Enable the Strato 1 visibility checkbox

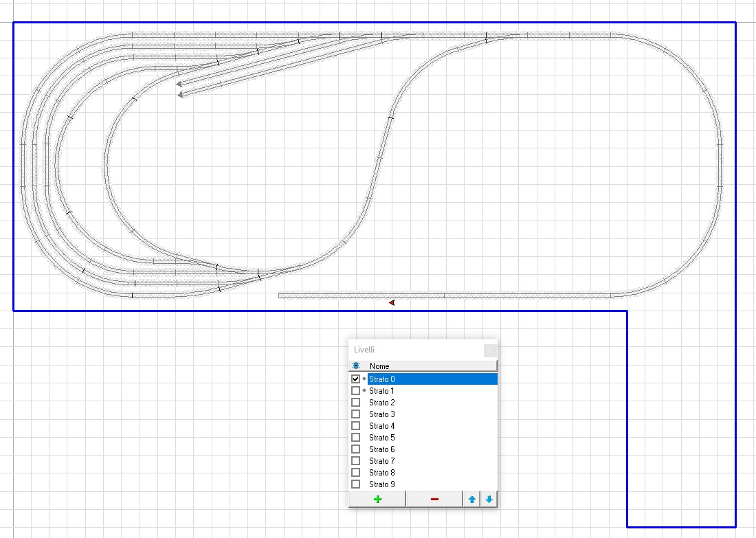[355, 391]
